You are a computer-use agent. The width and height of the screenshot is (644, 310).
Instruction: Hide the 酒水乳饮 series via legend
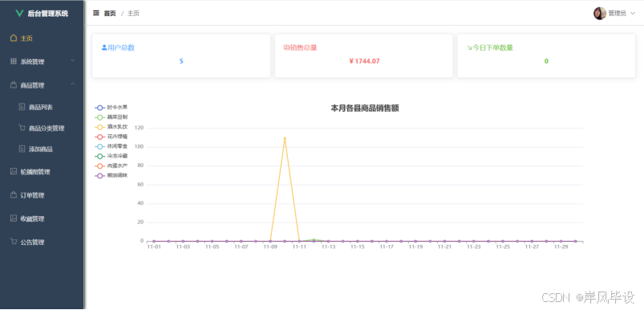point(111,127)
